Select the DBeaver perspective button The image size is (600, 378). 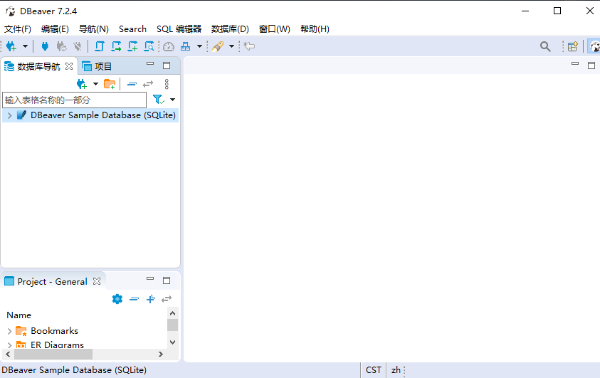[594, 47]
